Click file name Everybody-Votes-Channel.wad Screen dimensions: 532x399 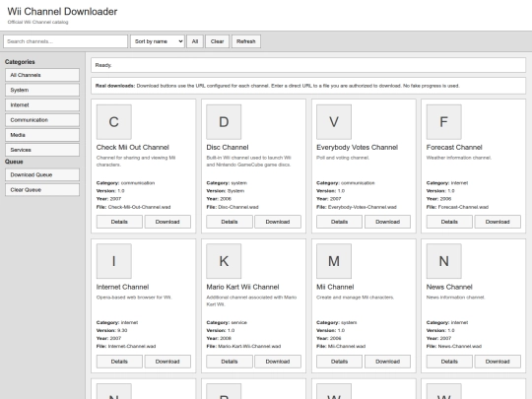[x=363, y=207]
